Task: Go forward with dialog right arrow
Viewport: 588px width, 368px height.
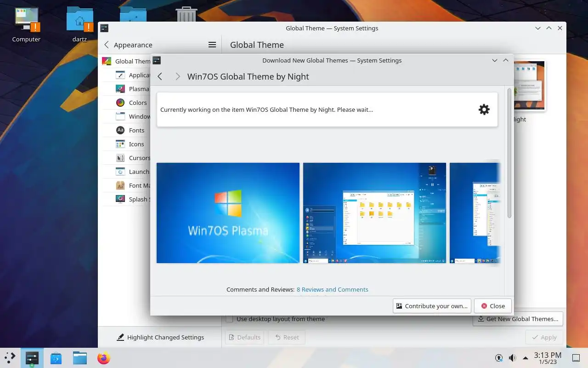Action: point(177,76)
